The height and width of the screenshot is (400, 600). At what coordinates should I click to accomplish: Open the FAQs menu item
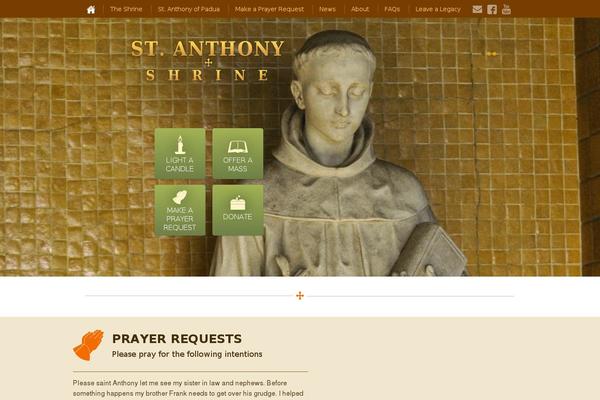click(392, 9)
